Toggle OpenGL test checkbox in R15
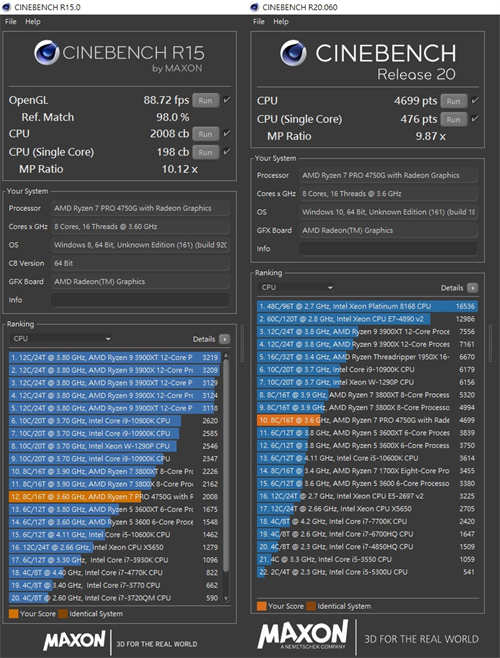 (227, 100)
